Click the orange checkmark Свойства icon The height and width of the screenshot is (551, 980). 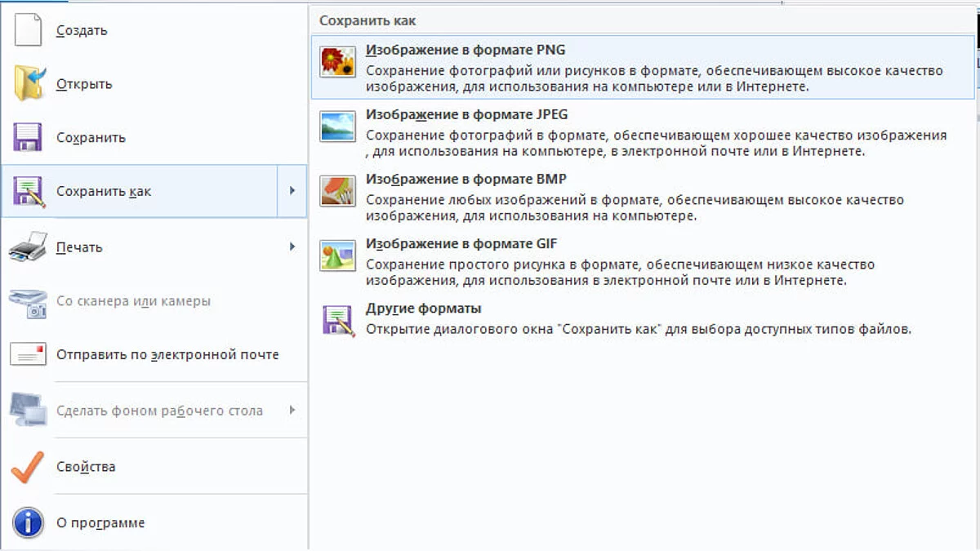pyautogui.click(x=29, y=467)
